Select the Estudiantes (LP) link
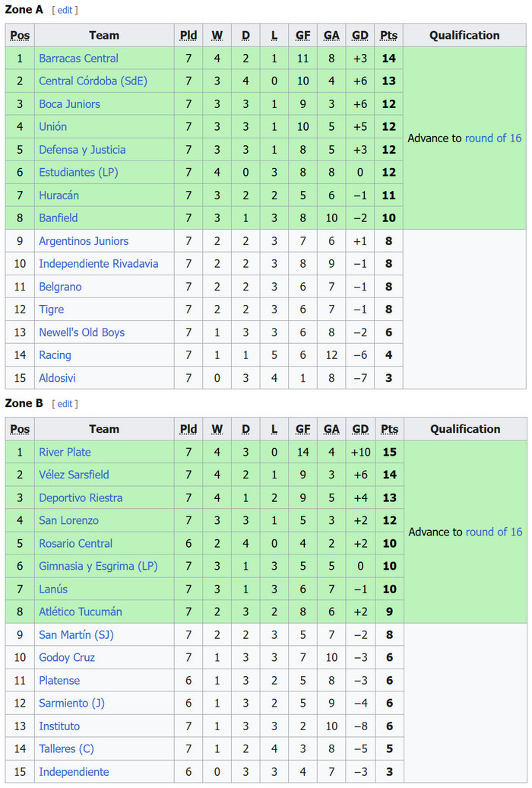Screen dimensions: 532x788 (x=78, y=173)
